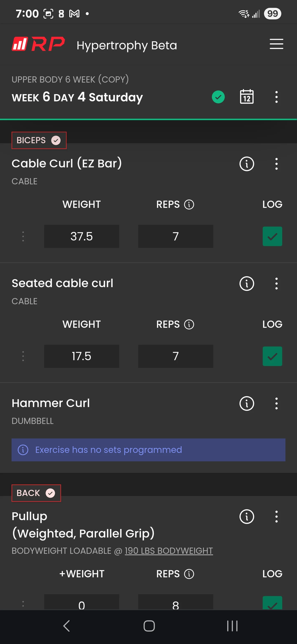Image resolution: width=297 pixels, height=644 pixels.
Task: Show info for Cable Curl (EZ Bar)
Action: click(246, 164)
